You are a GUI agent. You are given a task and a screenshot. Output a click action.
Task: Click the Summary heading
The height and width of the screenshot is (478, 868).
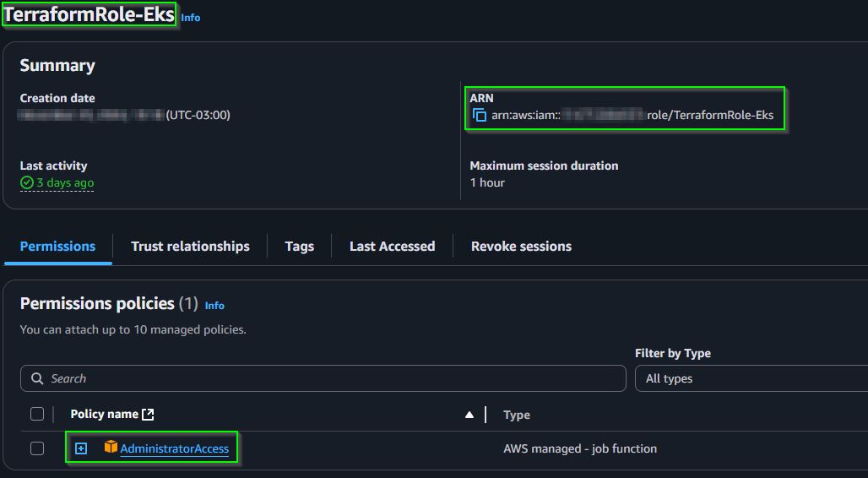click(x=57, y=65)
